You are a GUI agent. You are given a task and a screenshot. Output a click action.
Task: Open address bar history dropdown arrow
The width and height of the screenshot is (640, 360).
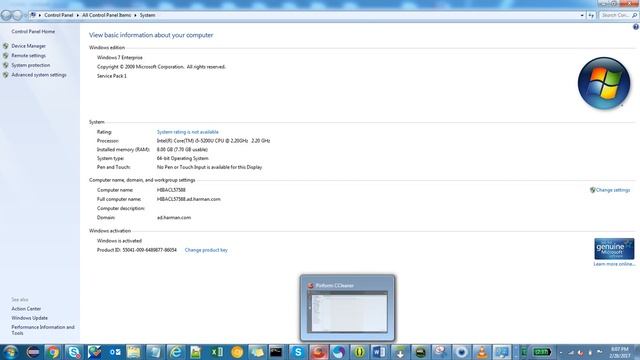click(582, 16)
